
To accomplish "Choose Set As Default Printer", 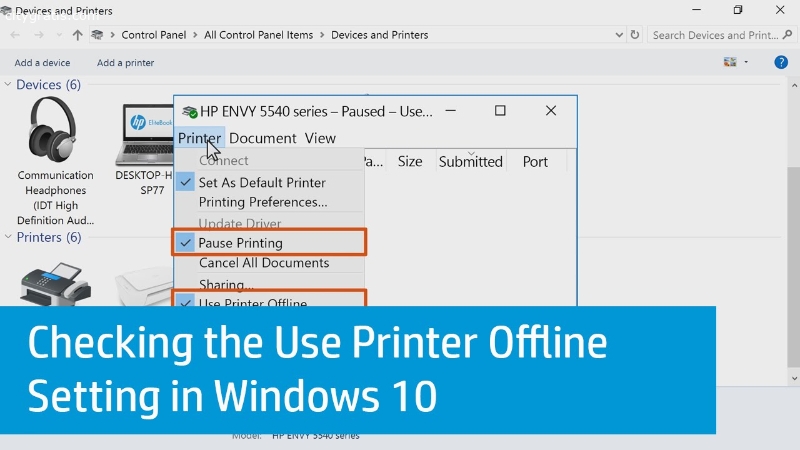I will 269,182.
